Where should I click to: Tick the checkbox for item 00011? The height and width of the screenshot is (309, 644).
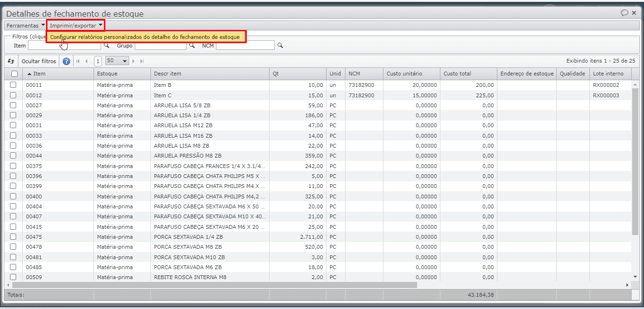click(13, 85)
